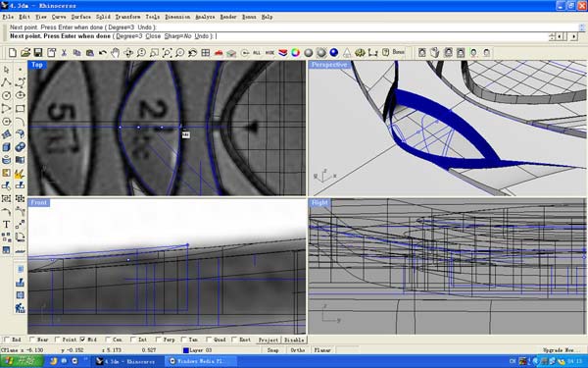Open the Surface menu
The height and width of the screenshot is (368, 588).
tap(81, 17)
